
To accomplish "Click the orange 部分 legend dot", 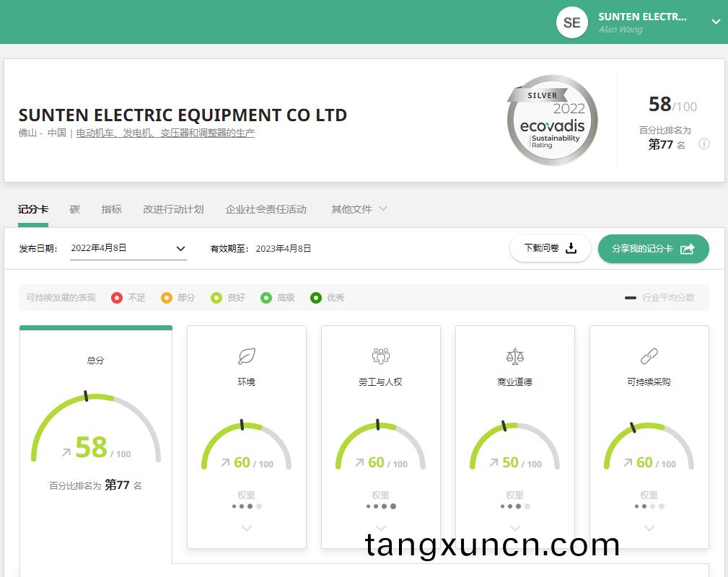I will click(x=166, y=298).
